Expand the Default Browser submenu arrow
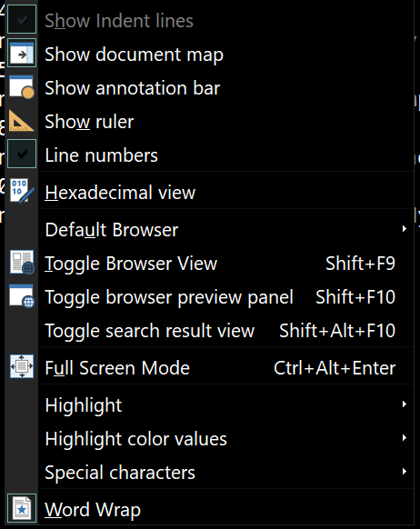420x529 pixels. pyautogui.click(x=405, y=229)
